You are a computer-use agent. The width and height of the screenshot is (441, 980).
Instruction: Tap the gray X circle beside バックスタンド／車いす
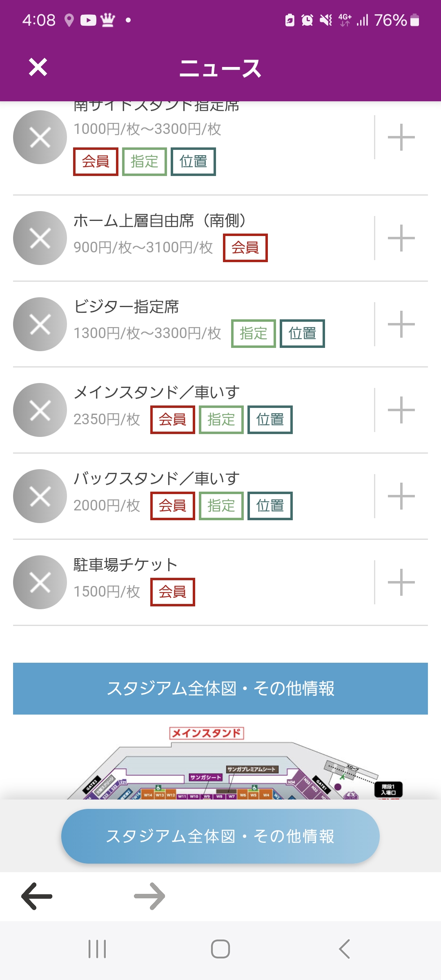pyautogui.click(x=40, y=496)
